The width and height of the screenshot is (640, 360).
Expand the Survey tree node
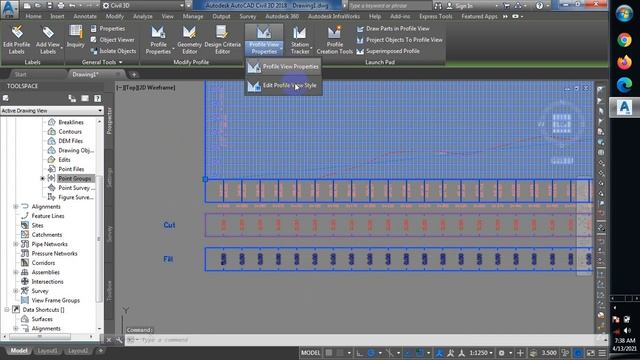pos(16,291)
